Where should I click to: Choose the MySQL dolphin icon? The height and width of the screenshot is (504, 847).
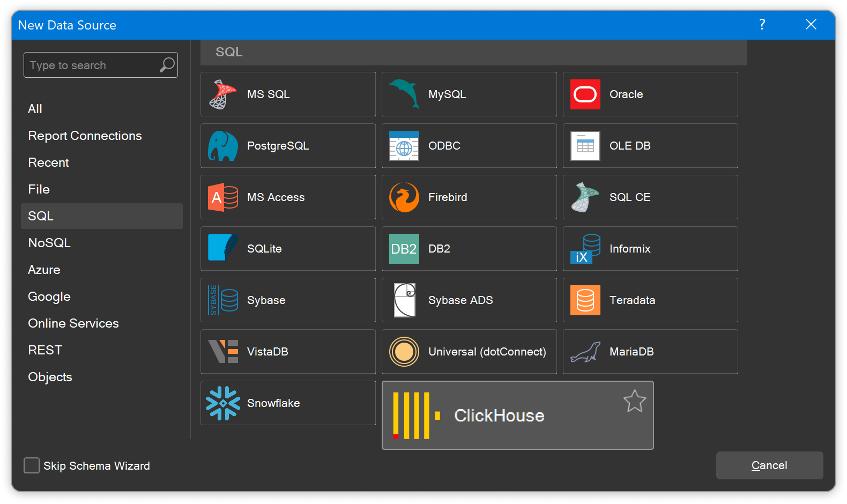click(404, 94)
